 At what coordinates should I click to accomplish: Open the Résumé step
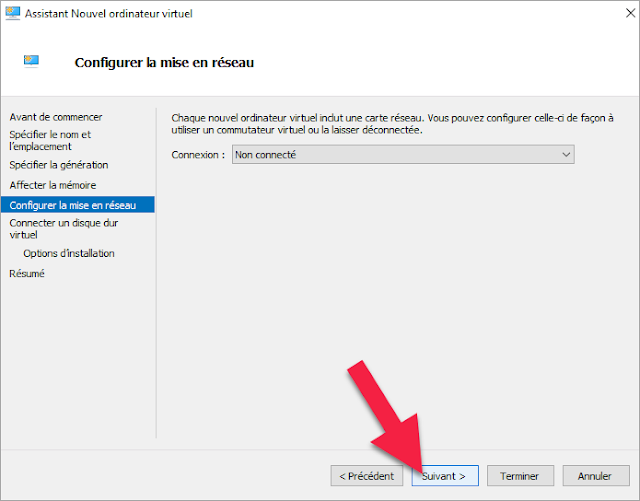coord(27,274)
